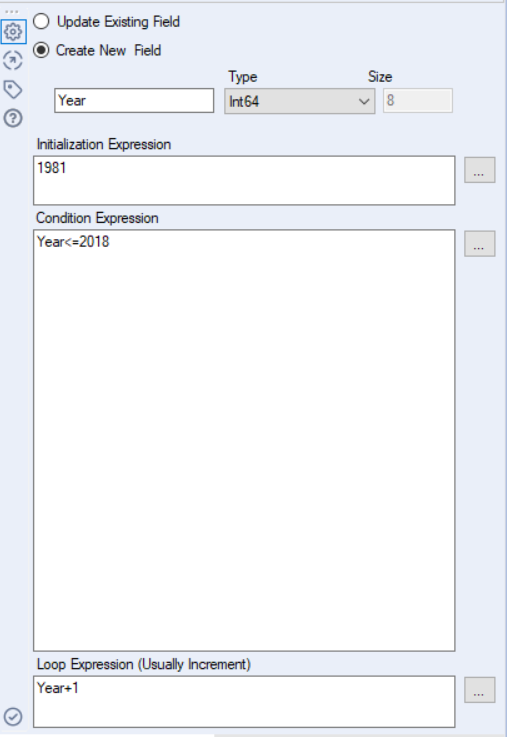Open expression editor for Loop Expression
Viewport: 507px width, 737px height.
tap(479, 690)
